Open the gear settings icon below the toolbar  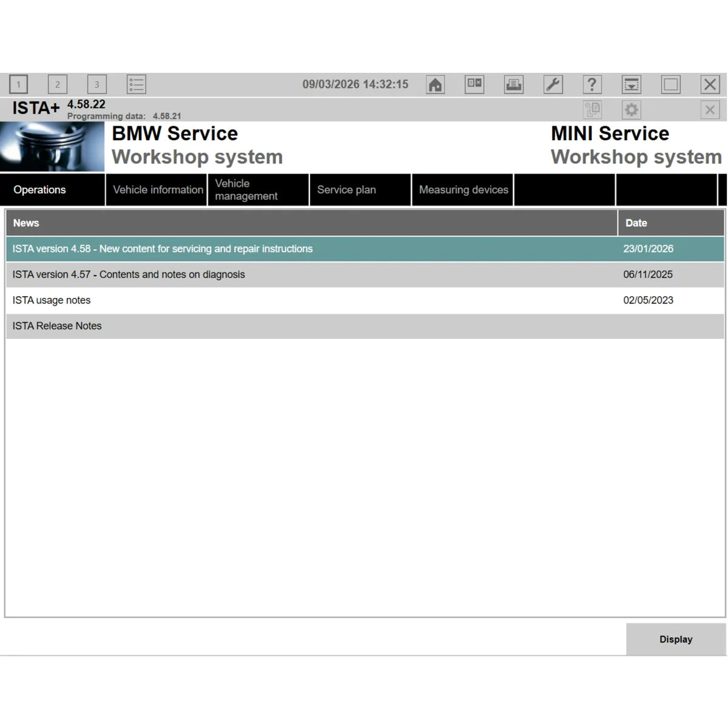630,110
